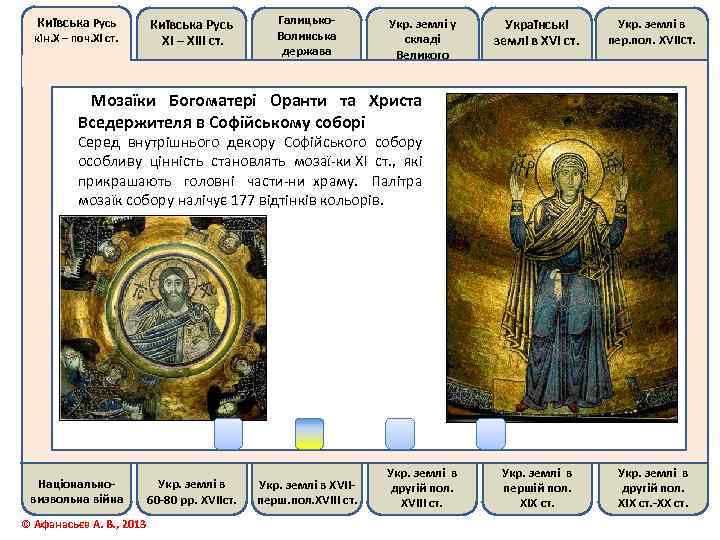720x540 pixels.
Task: Click the copyright text Афанасьєв А. В., 2013
Action: tap(84, 524)
